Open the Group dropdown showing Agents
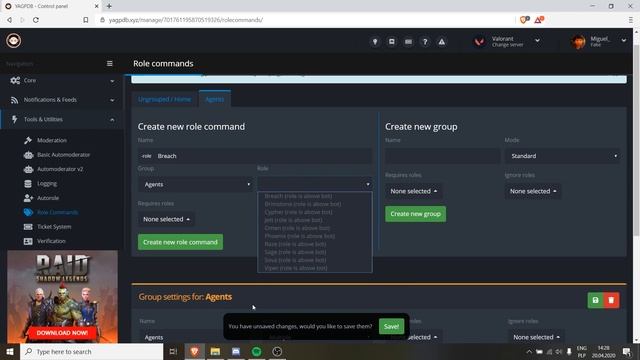 [x=195, y=184]
